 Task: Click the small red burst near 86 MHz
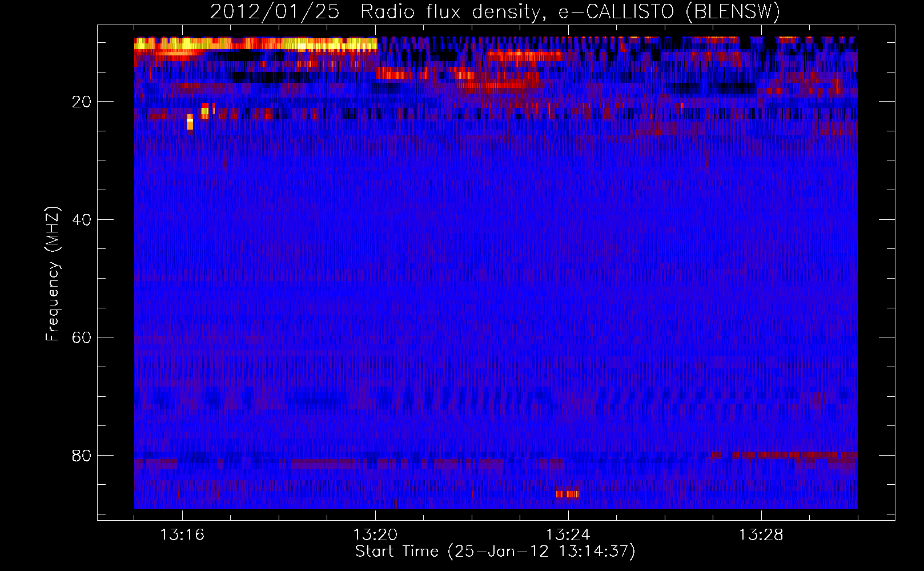click(568, 494)
